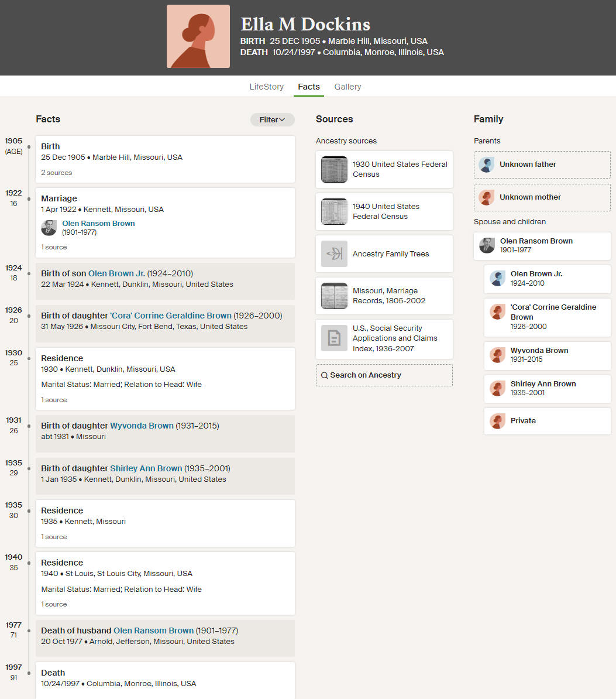Open the LifeStory tab

point(266,87)
